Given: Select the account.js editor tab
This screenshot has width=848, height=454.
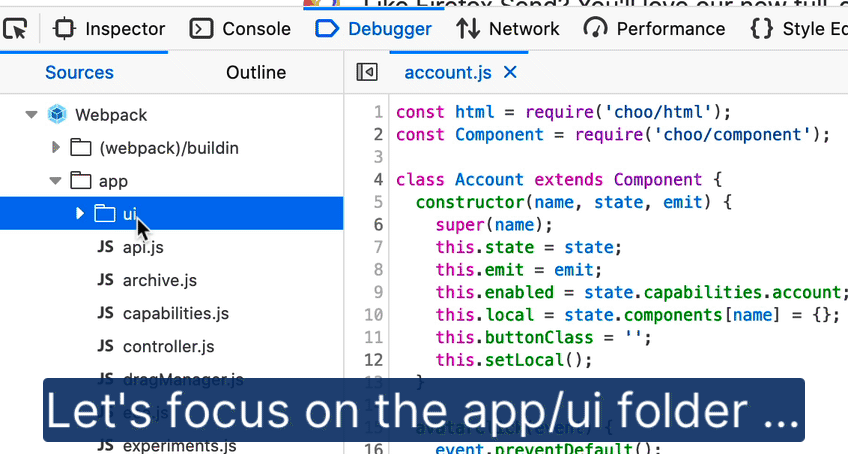Looking at the screenshot, I should click(448, 73).
